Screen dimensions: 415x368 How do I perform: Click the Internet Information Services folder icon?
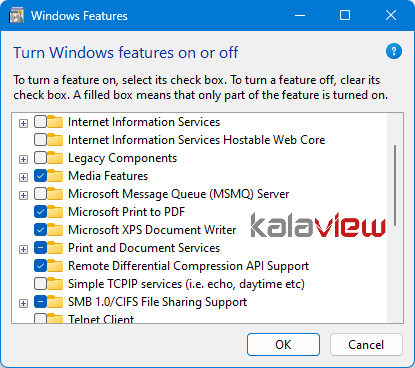[x=55, y=122]
